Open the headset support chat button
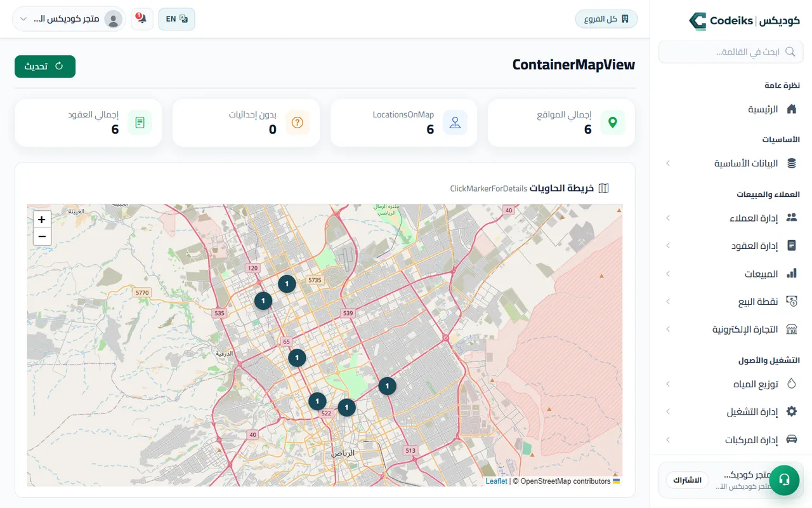The width and height of the screenshot is (812, 508). click(x=784, y=479)
